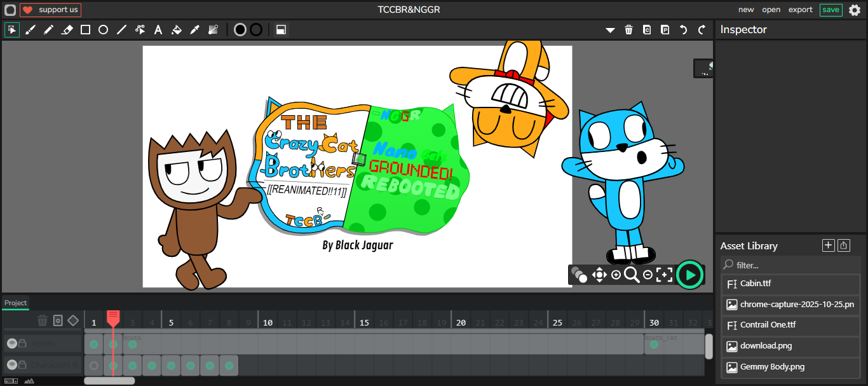Open the fill color swatch
This screenshot has height=386, width=868.
click(x=240, y=30)
